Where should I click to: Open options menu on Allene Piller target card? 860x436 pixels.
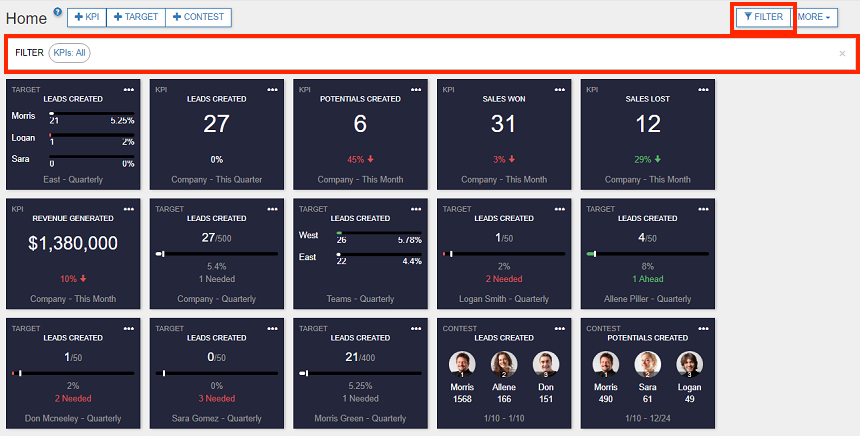tap(703, 209)
